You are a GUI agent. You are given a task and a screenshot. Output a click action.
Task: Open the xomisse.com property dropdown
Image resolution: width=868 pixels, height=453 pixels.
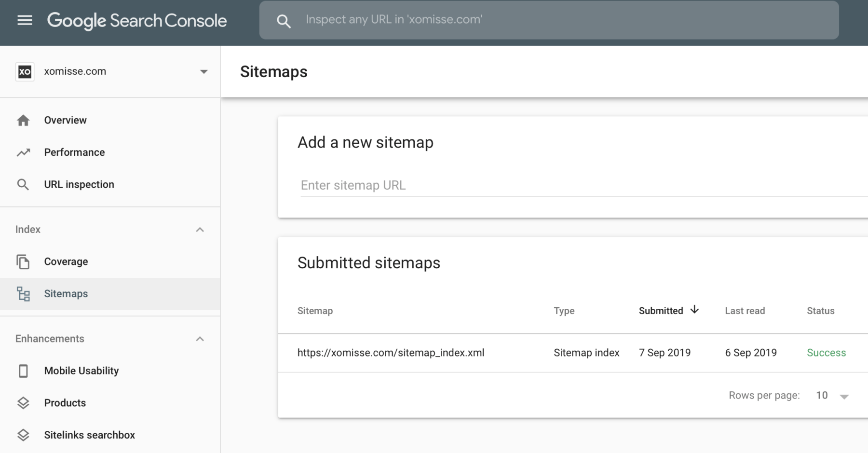[x=203, y=72]
